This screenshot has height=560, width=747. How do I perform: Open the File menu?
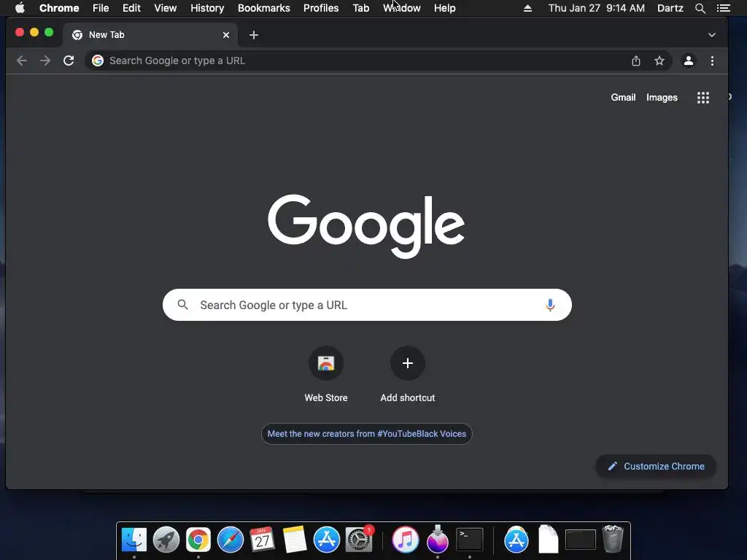coord(101,8)
